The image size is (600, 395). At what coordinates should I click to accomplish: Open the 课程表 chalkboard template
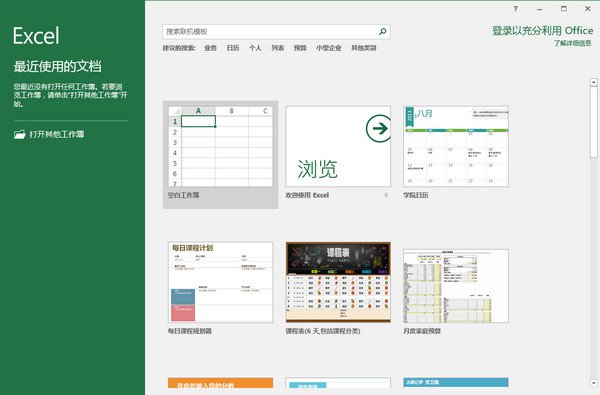click(338, 282)
